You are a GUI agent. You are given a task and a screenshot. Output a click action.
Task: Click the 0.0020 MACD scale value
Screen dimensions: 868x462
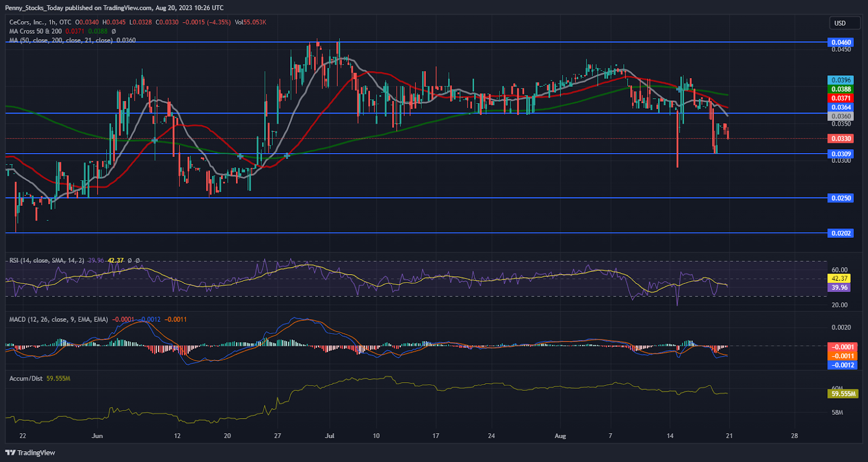point(841,327)
